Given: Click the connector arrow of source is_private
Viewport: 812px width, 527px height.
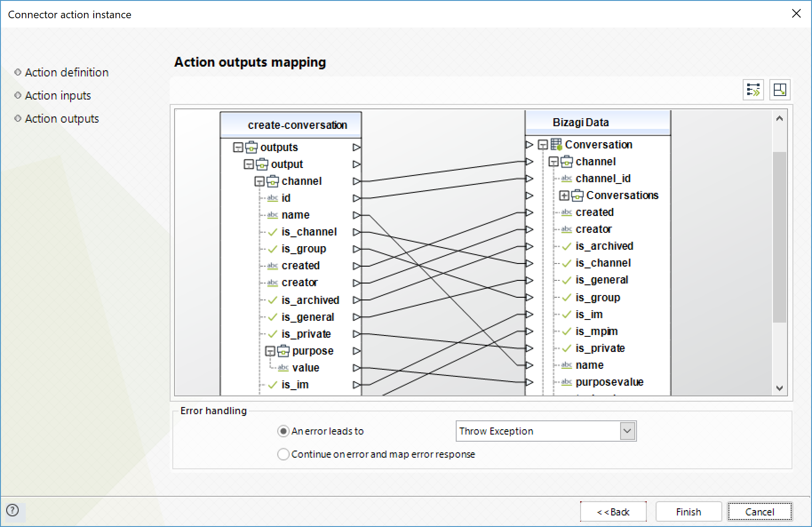Looking at the screenshot, I should click(357, 334).
